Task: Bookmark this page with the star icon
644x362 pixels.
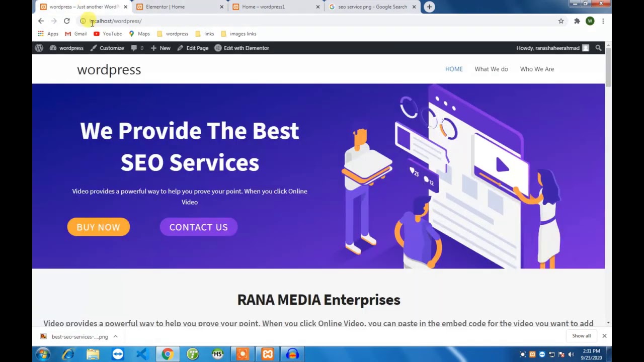Action: tap(561, 21)
